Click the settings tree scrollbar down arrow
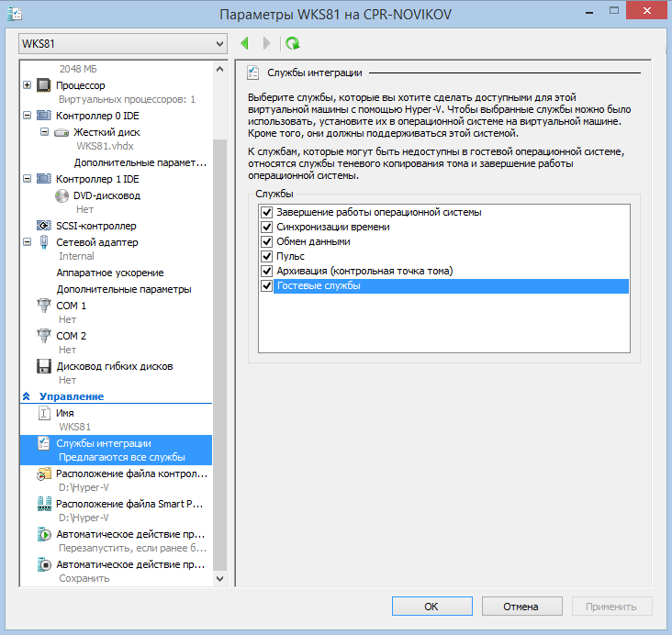 click(219, 579)
